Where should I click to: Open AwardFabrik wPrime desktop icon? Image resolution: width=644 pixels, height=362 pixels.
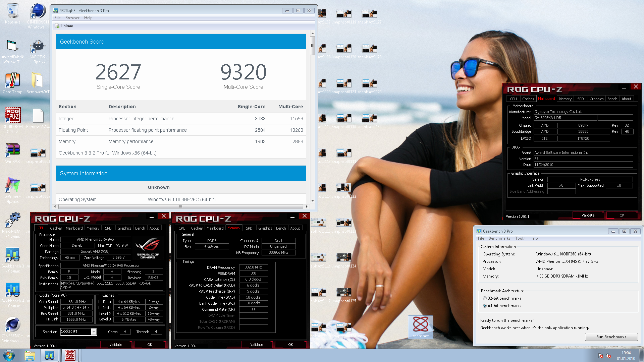12,51
